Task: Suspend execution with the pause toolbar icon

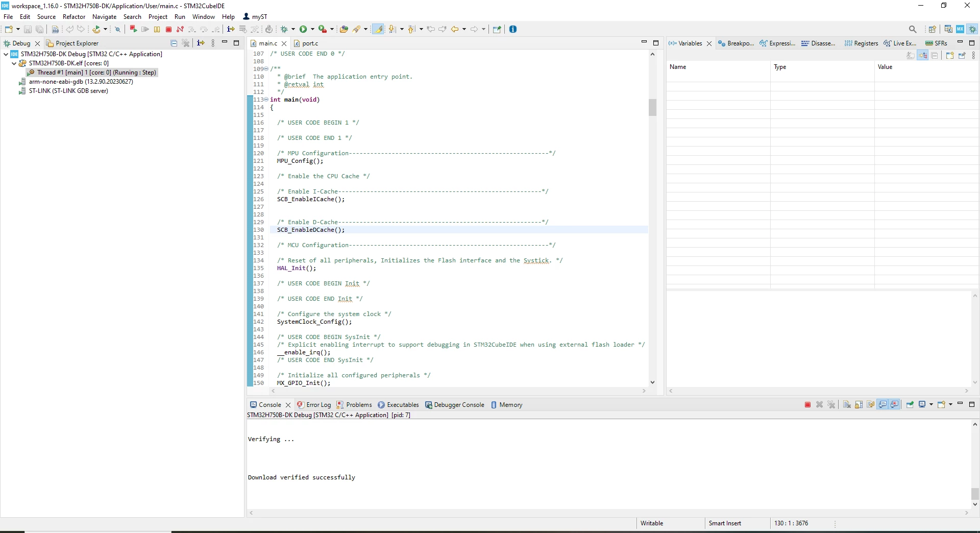Action: [157, 29]
